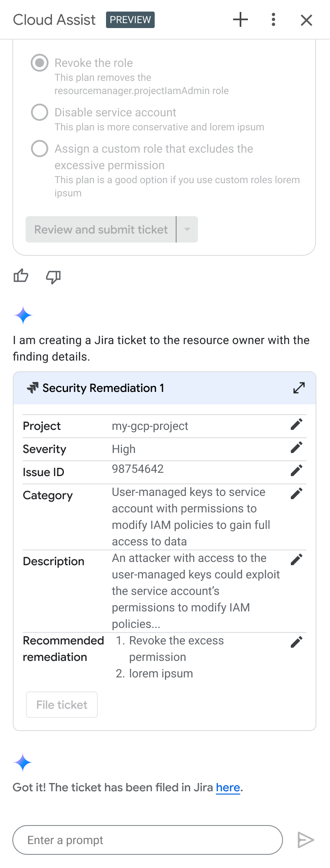The height and width of the screenshot is (868, 330).
Task: Click the PREVIEW badge
Action: click(130, 20)
